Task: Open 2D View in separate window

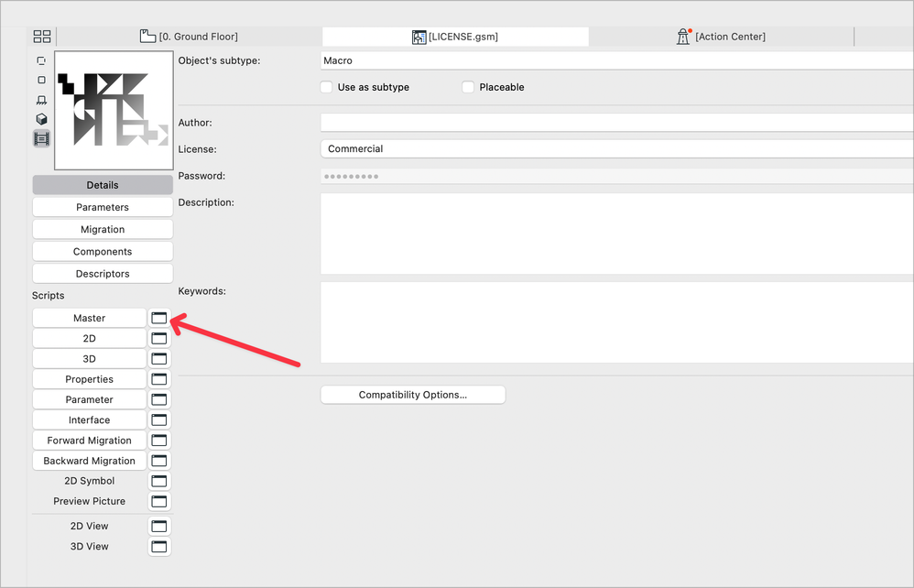Action: pyautogui.click(x=159, y=527)
